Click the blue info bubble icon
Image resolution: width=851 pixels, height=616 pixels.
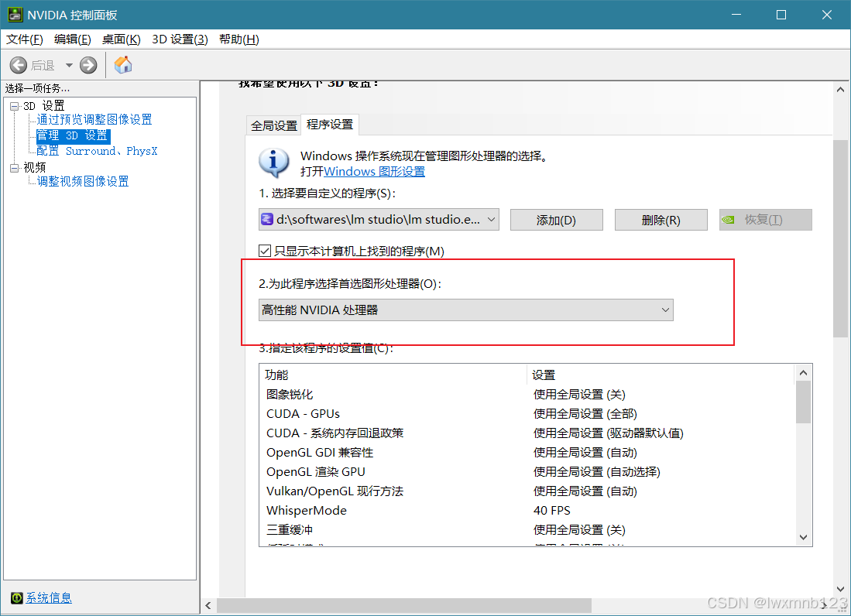click(x=273, y=163)
